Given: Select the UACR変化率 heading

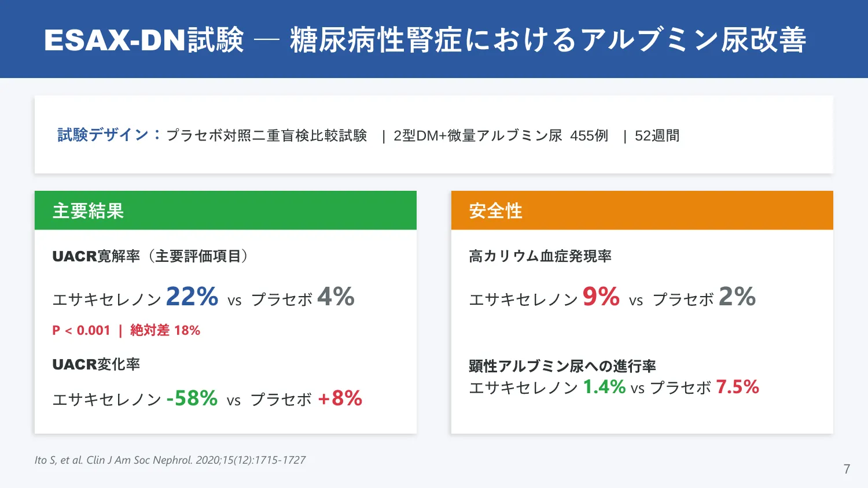Looking at the screenshot, I should pos(96,364).
